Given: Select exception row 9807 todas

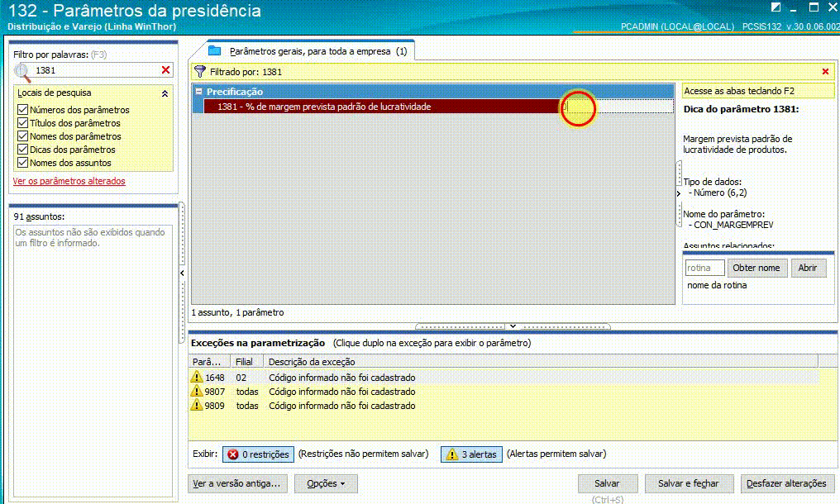Looking at the screenshot, I should 504,392.
